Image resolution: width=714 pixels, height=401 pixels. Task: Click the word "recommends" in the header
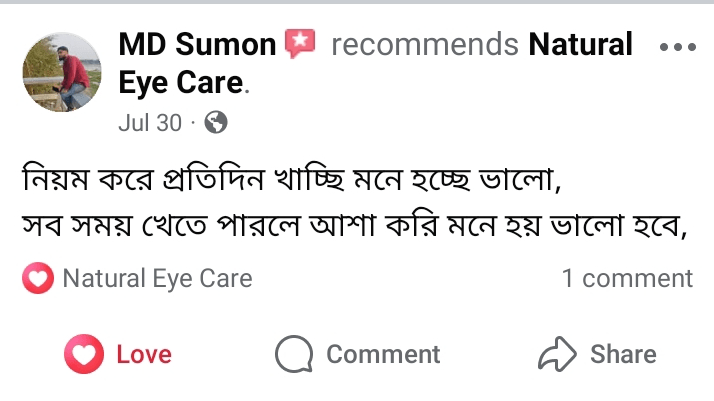(x=424, y=45)
